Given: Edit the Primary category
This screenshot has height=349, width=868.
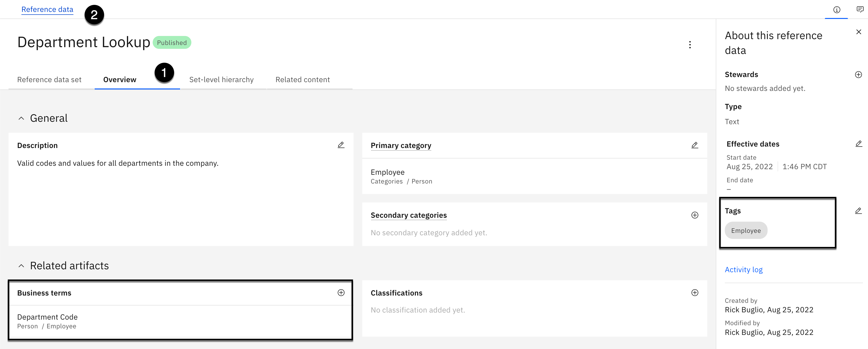Looking at the screenshot, I should click(694, 145).
